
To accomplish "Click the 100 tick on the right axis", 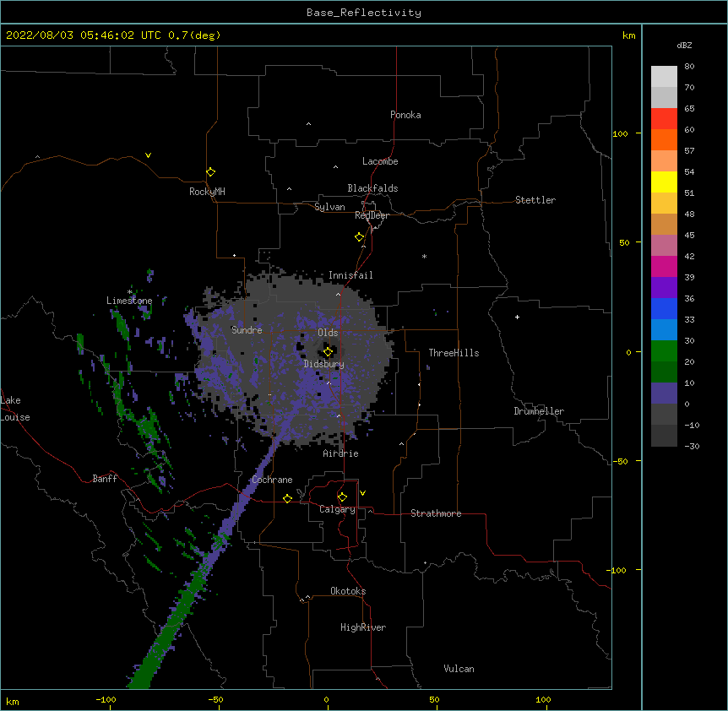I will 620,134.
